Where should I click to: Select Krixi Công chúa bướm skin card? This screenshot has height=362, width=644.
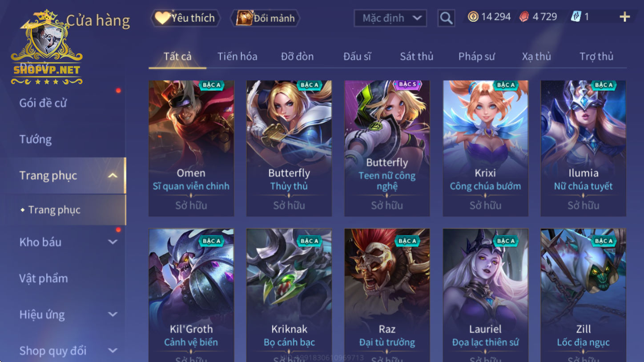coord(485,148)
